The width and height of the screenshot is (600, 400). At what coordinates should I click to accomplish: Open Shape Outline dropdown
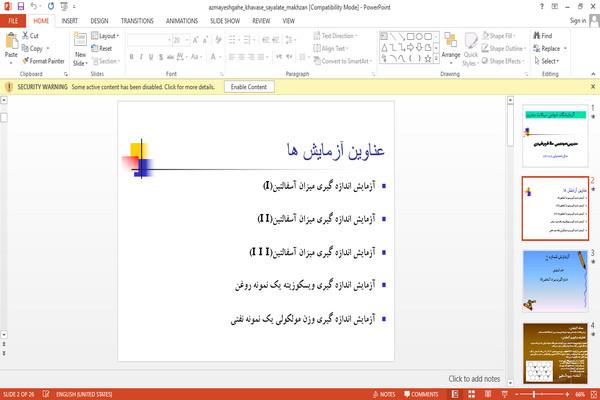click(504, 48)
